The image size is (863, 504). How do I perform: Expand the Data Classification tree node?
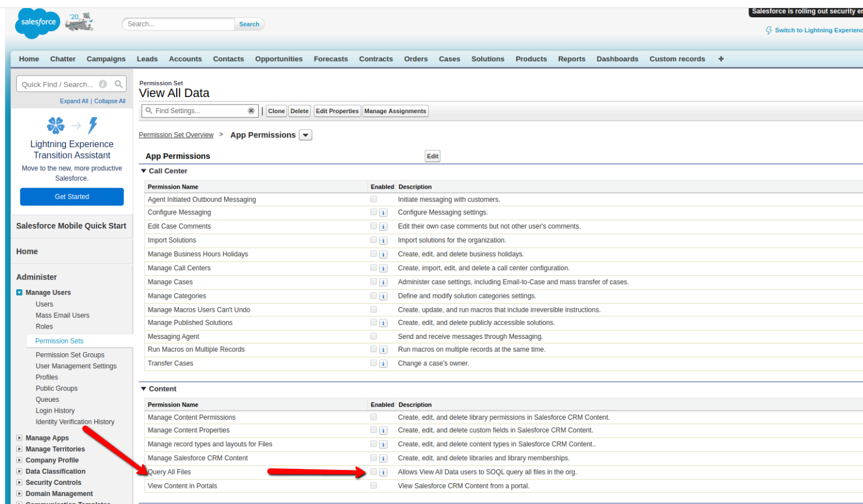(19, 472)
